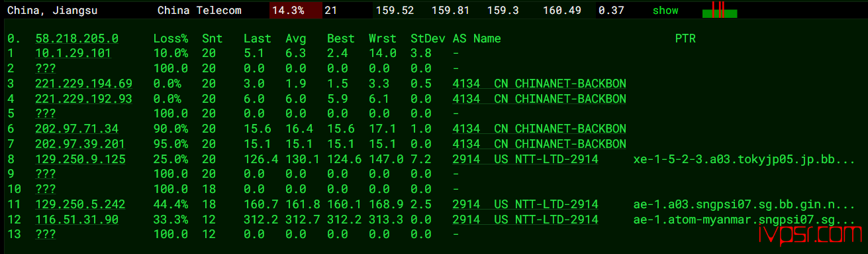Open AS 4134 CHINANET-BACKBON link for 202.97.39.201
This screenshot has height=254, width=868.
point(540,144)
